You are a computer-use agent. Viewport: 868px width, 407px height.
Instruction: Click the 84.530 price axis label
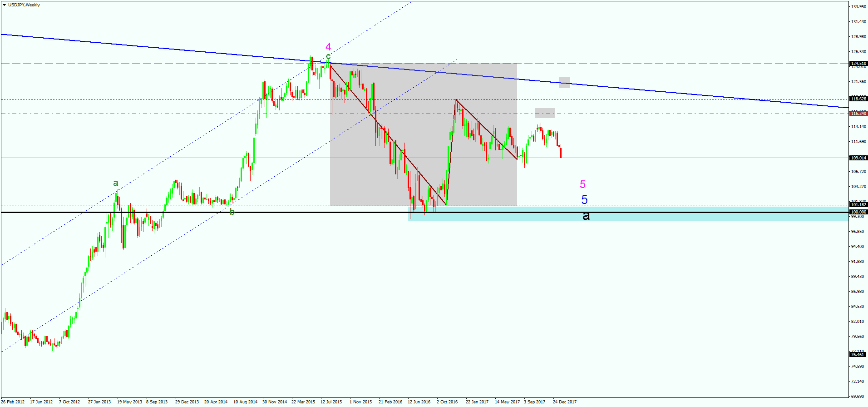(858, 307)
